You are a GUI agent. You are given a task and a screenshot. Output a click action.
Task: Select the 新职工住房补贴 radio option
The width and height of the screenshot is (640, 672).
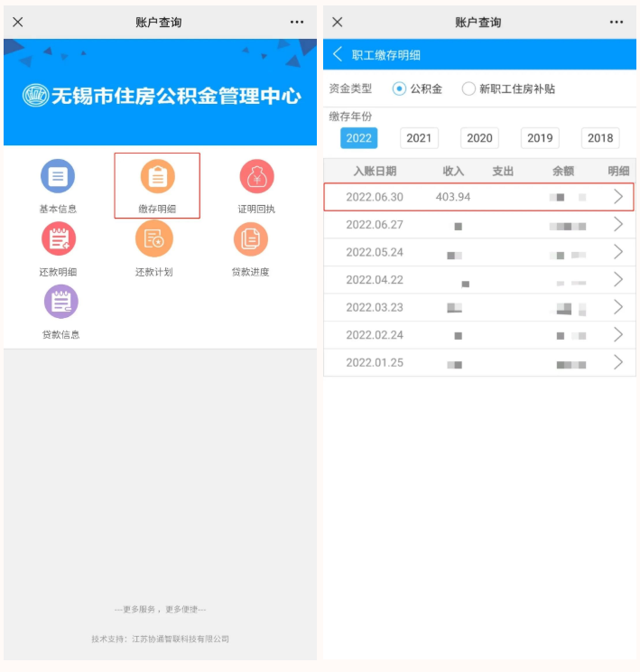[x=468, y=89]
